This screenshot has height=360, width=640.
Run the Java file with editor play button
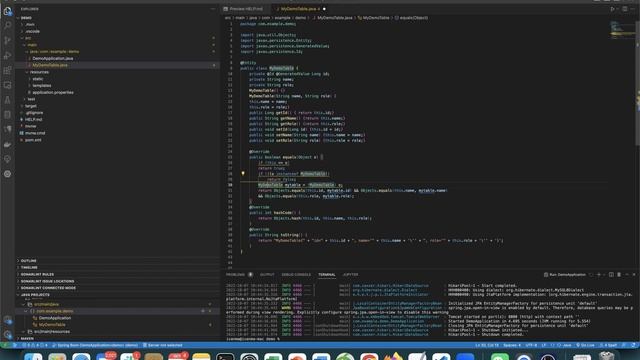pos(612,9)
